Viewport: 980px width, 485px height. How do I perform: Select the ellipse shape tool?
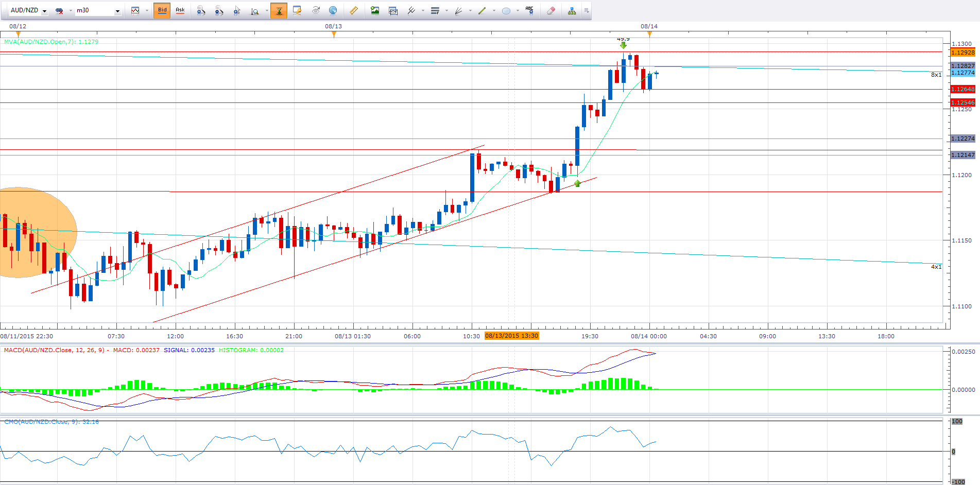pyautogui.click(x=506, y=10)
